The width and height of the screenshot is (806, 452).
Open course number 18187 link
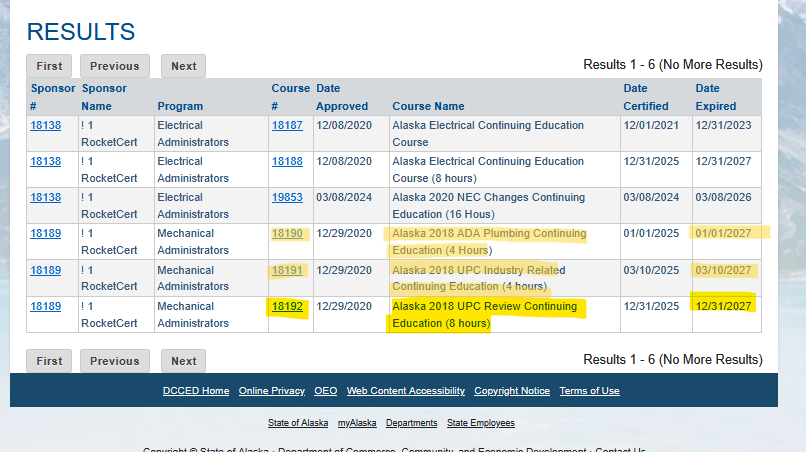point(287,126)
